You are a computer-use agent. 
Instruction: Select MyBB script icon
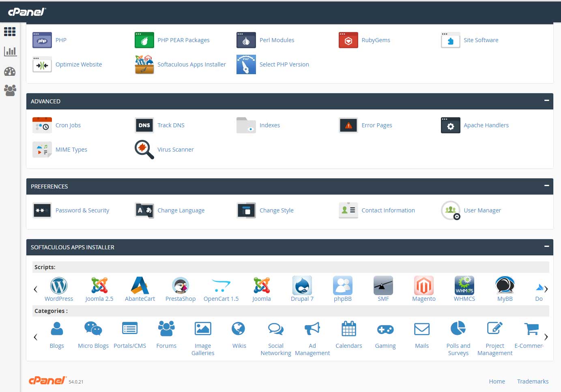click(x=505, y=286)
